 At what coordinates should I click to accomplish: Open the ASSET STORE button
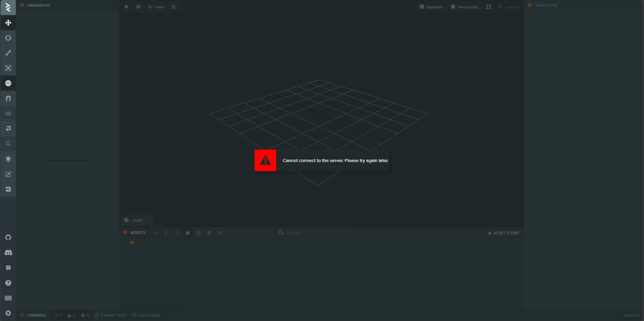[x=503, y=233]
